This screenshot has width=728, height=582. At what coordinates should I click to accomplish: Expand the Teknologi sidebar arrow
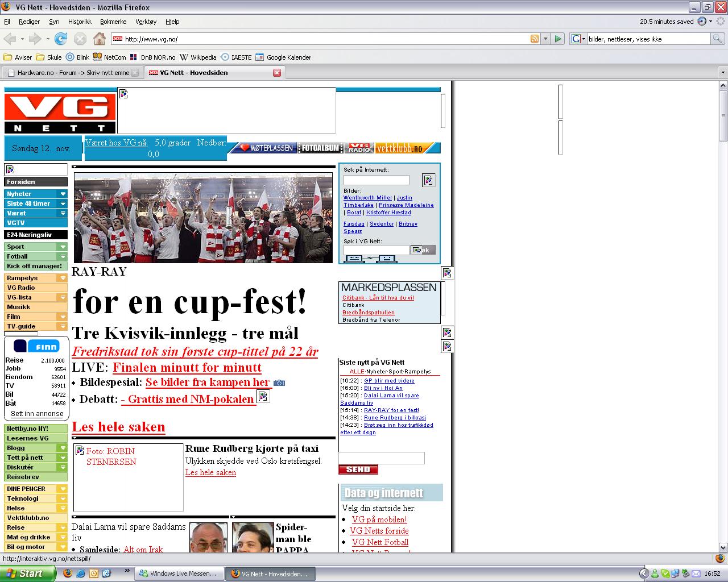pos(63,498)
